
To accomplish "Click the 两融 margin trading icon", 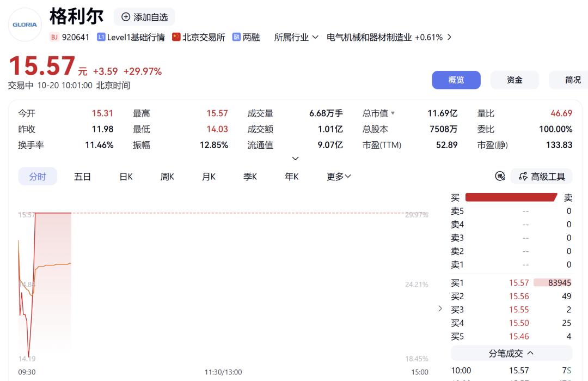I will [x=236, y=37].
